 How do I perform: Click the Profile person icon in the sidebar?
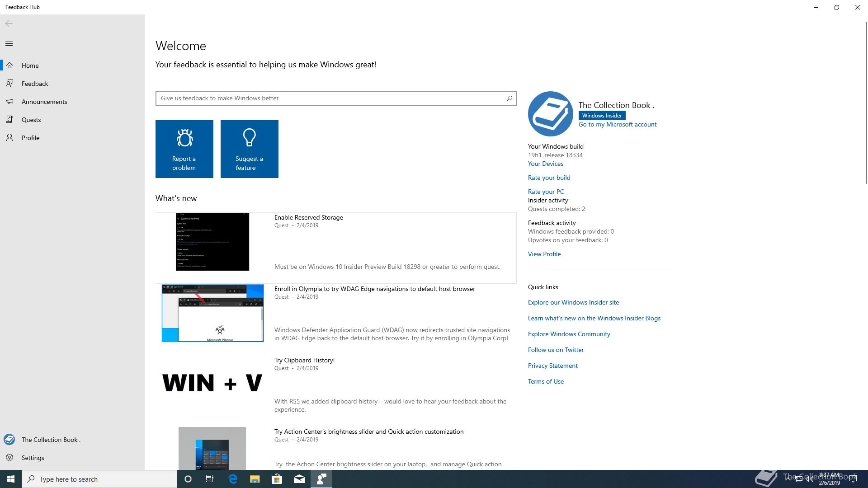tap(9, 138)
